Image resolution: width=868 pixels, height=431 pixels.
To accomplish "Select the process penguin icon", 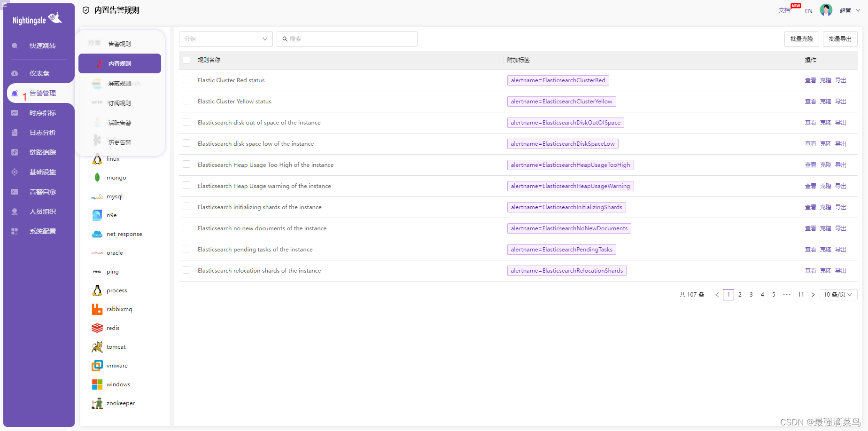I will [x=97, y=290].
